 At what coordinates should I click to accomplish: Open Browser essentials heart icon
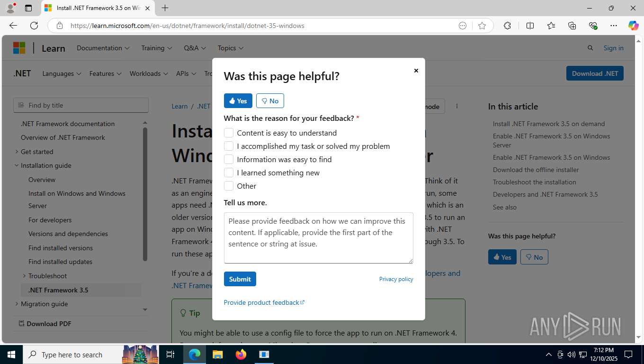593,26
